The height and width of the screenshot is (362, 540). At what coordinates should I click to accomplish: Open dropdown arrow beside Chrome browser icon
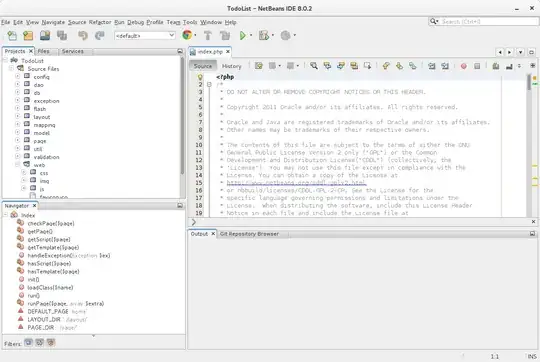point(195,35)
